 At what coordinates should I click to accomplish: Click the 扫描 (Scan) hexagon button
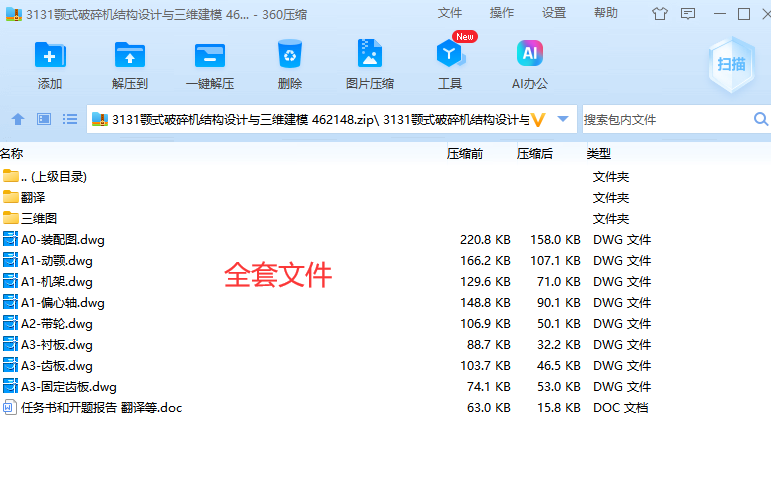[731, 64]
